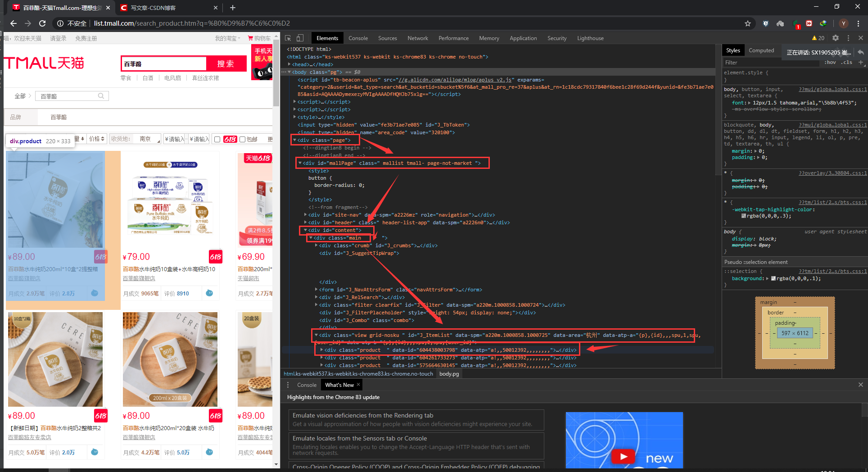
Task: Click the first minimum price ¥ input
Action: pos(175,139)
